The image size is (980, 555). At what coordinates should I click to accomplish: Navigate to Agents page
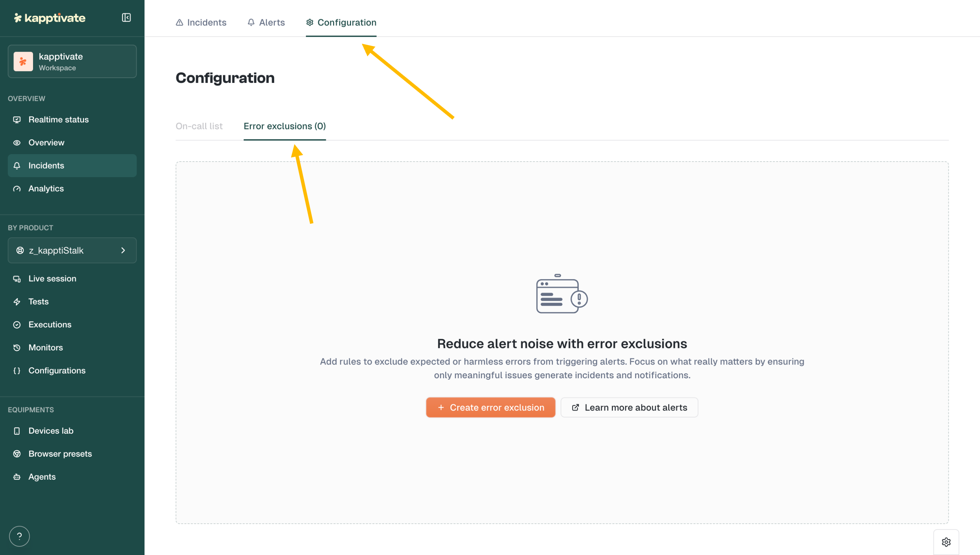point(42,477)
